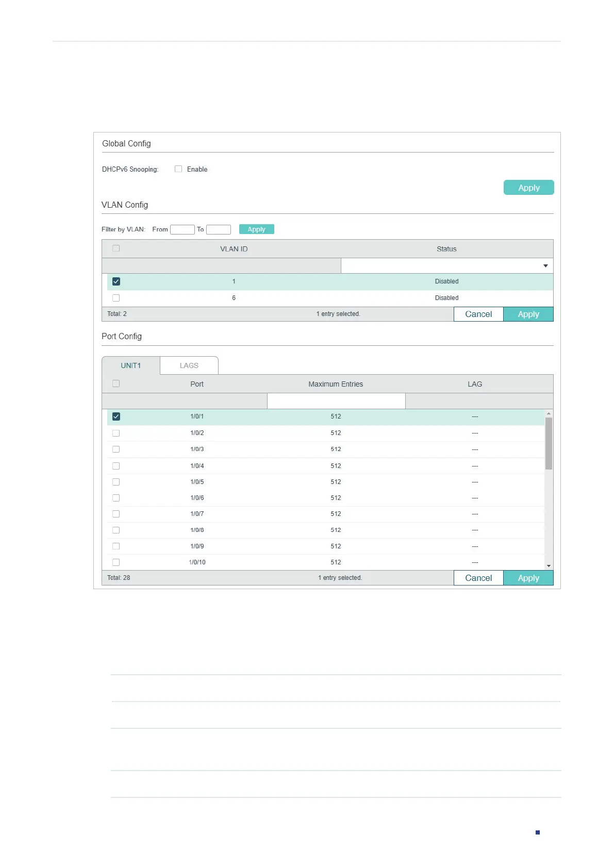Click the LAG column header
The image size is (614, 868).
coord(475,384)
